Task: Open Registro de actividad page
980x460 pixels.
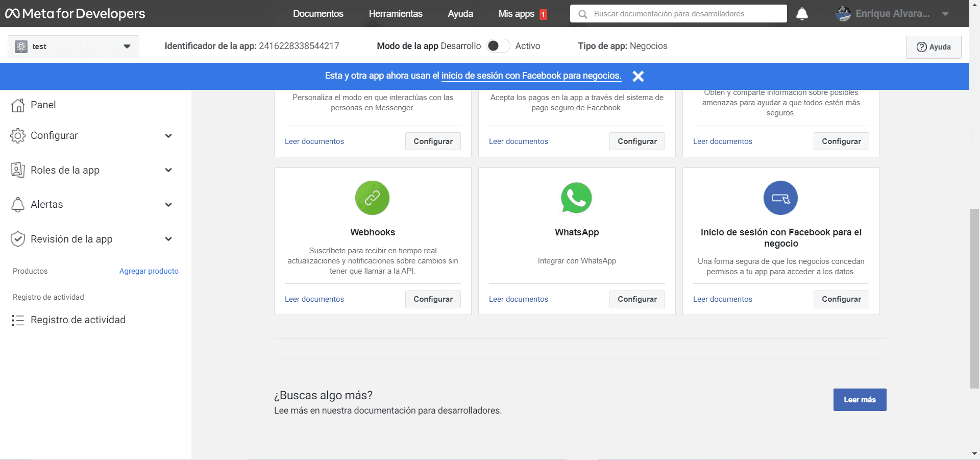Action: coord(78,320)
